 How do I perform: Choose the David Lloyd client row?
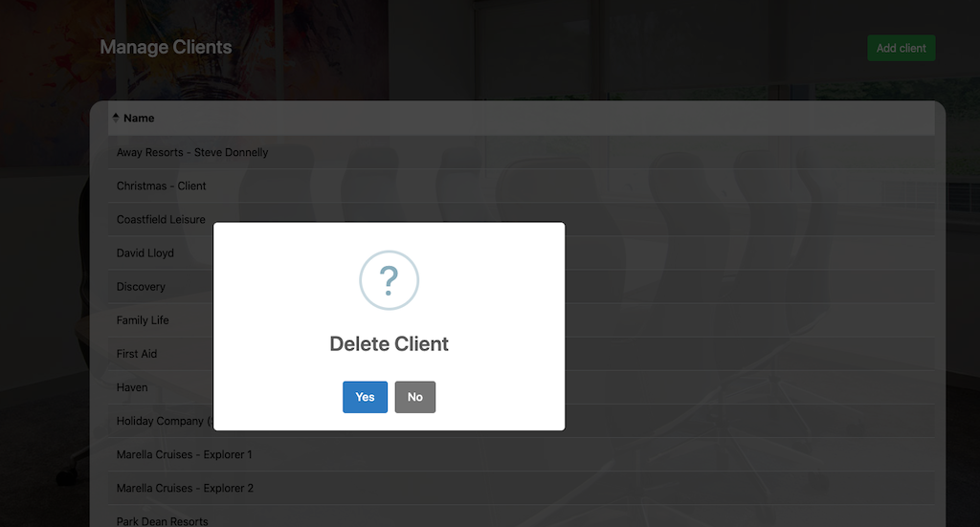pyautogui.click(x=145, y=253)
